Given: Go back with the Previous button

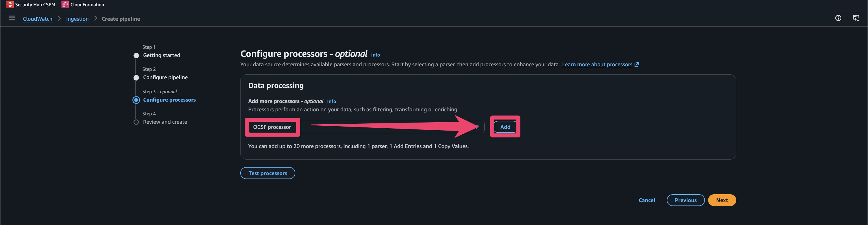Looking at the screenshot, I should pyautogui.click(x=685, y=200).
